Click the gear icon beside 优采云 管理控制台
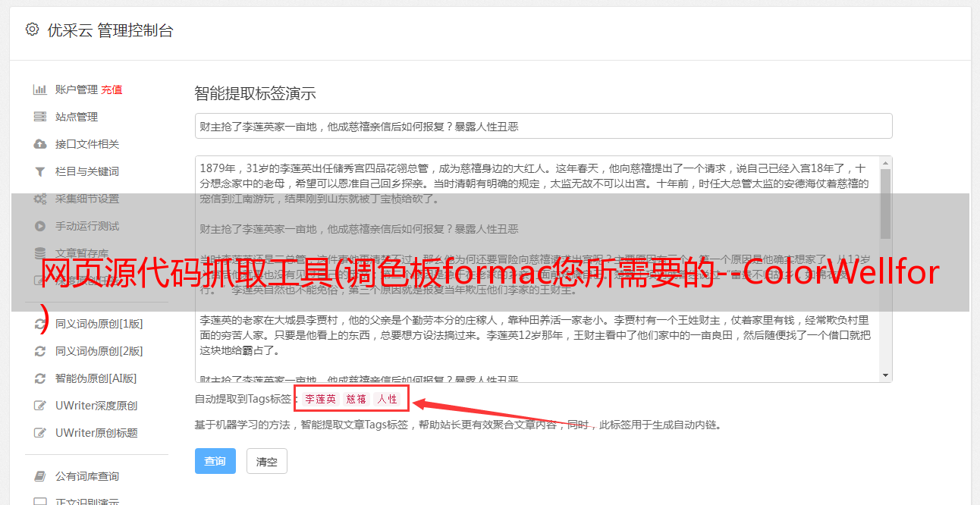The height and width of the screenshot is (505, 980). (32, 30)
